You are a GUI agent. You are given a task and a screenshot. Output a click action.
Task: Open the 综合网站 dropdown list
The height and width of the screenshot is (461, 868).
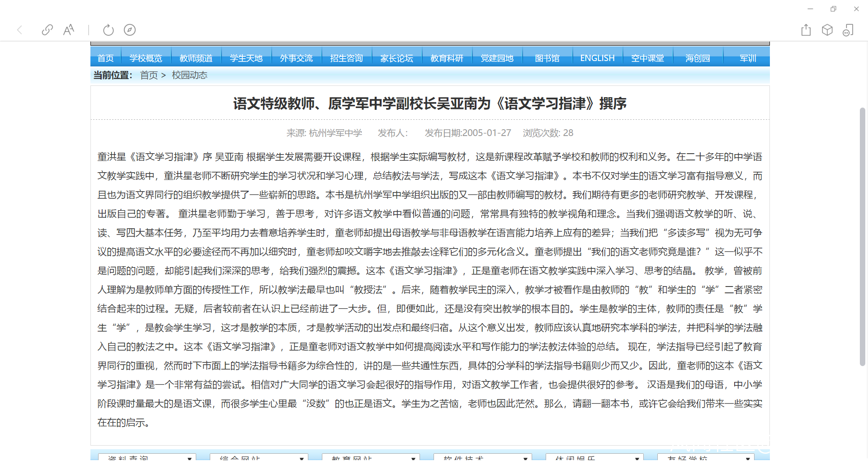pos(259,457)
